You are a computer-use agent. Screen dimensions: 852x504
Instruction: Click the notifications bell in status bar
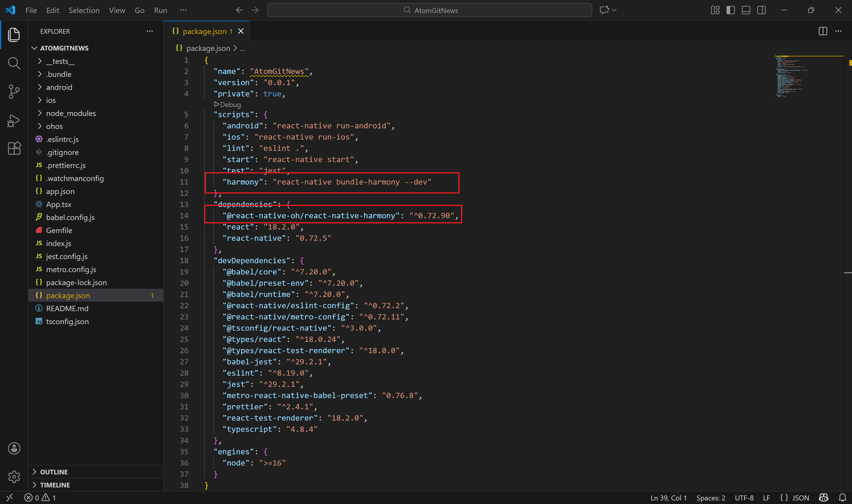coord(842,498)
